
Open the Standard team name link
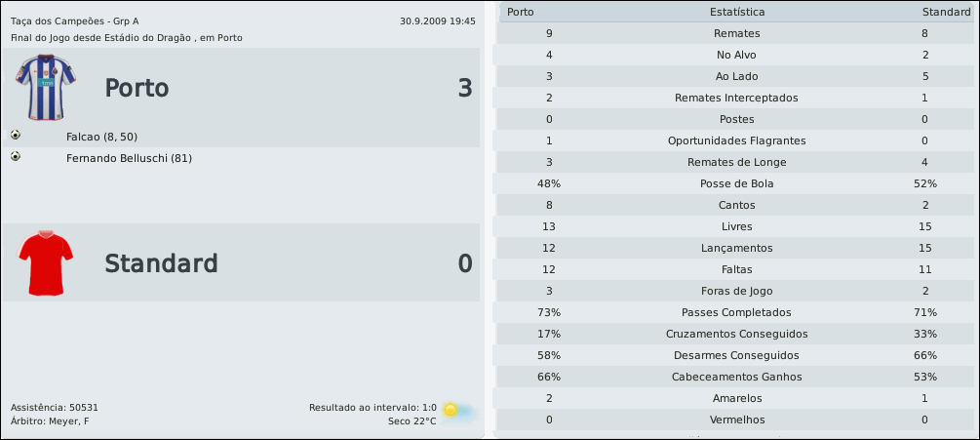[161, 264]
